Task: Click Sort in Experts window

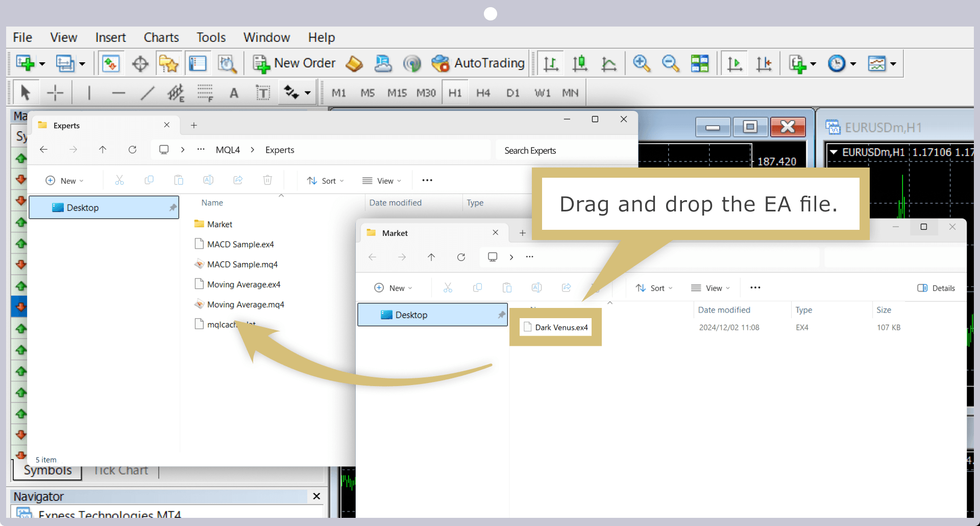Action: point(325,181)
